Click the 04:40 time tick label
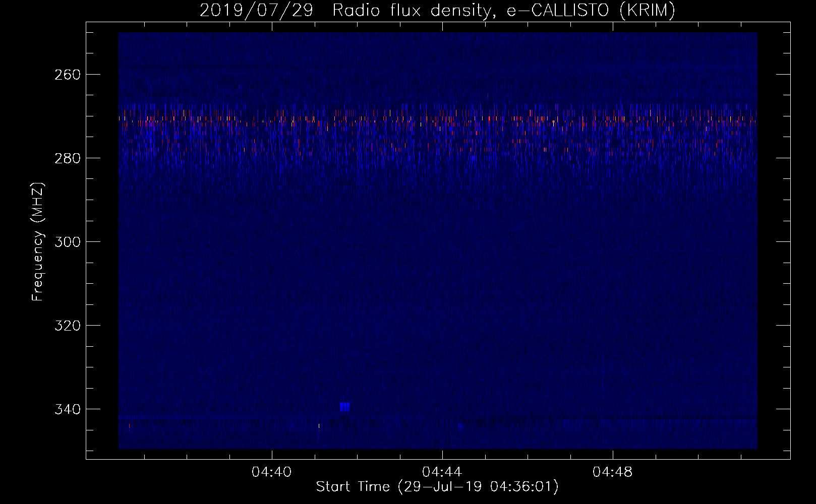 (272, 472)
